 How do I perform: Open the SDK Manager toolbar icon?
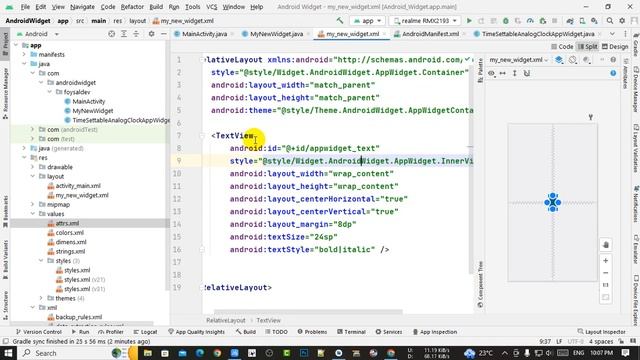(x=594, y=21)
